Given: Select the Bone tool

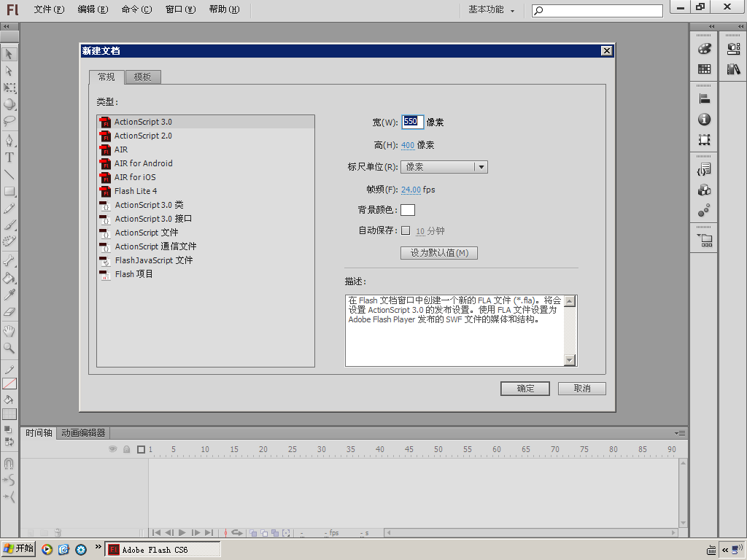Looking at the screenshot, I should pyautogui.click(x=9, y=260).
